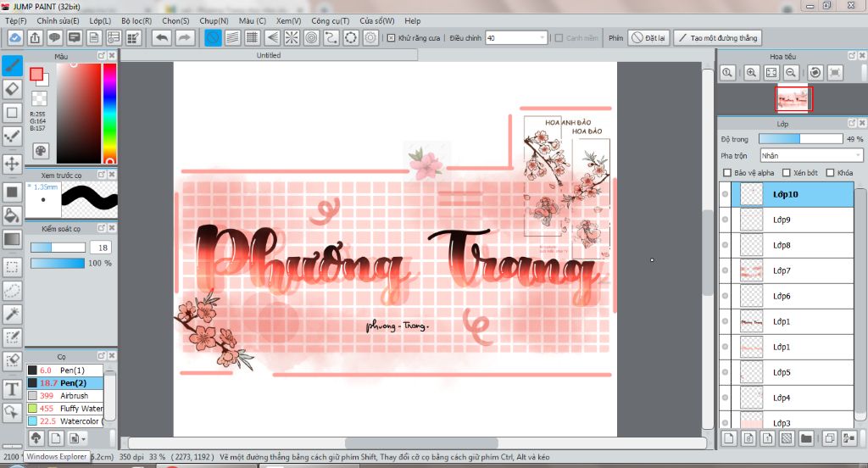Enable parallel lines snap guide
The width and height of the screenshot is (868, 468).
(x=233, y=37)
